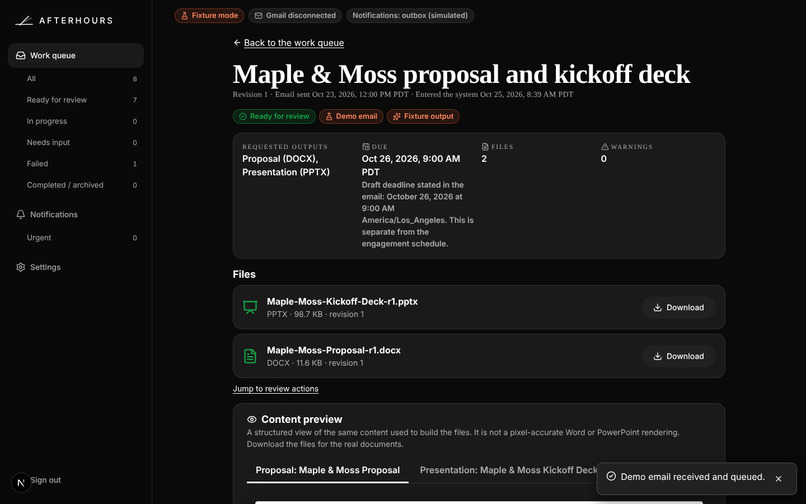
Task: Filter queue by Needs input
Action: click(81, 142)
